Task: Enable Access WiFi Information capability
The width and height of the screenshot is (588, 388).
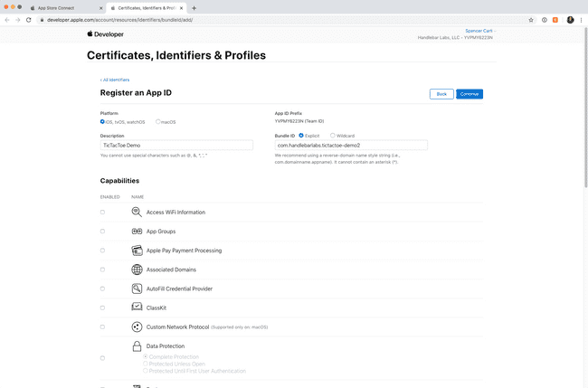Action: pyautogui.click(x=102, y=213)
